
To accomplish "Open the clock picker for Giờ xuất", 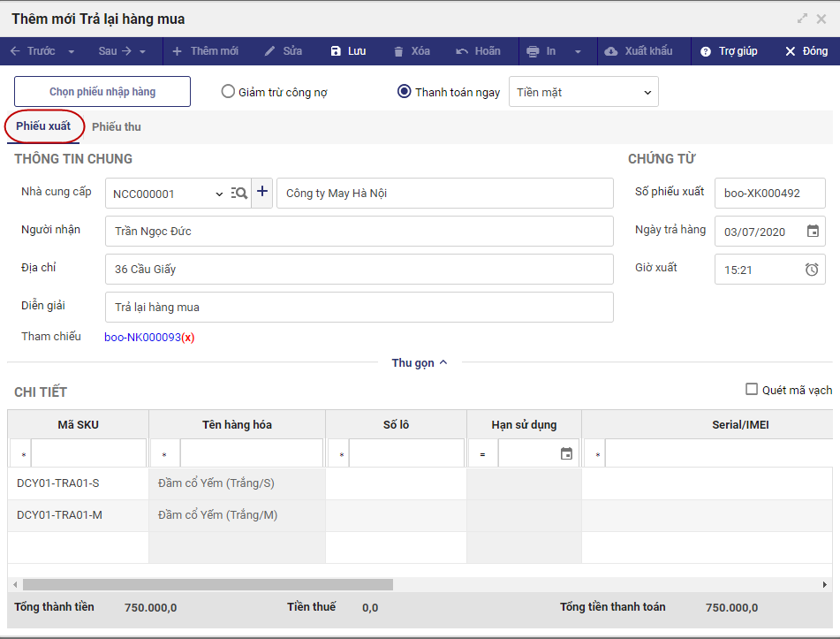I will click(812, 270).
